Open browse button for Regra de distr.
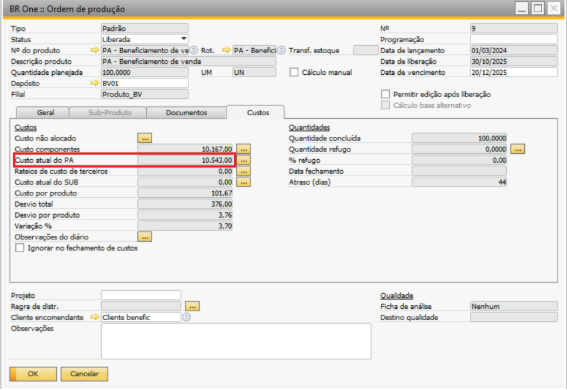567x390 pixels. [192, 306]
